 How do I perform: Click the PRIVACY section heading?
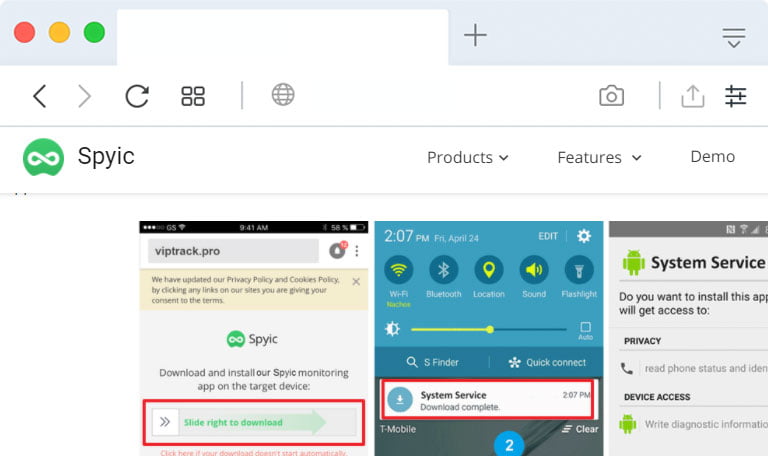click(x=642, y=341)
